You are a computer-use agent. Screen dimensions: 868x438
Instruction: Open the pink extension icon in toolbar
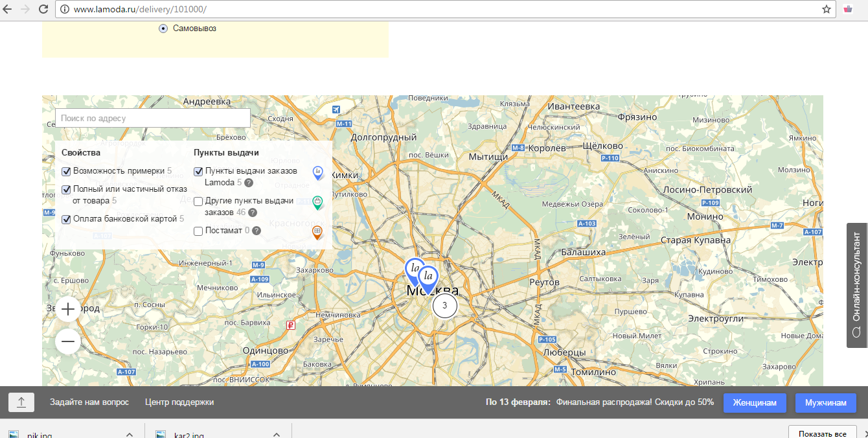[x=848, y=10]
